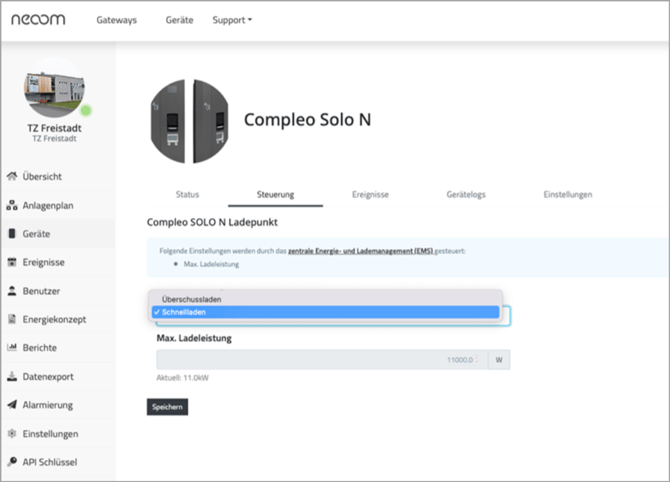Image resolution: width=670 pixels, height=482 pixels.
Task: Click the Übersicht home icon
Action: [x=12, y=176]
